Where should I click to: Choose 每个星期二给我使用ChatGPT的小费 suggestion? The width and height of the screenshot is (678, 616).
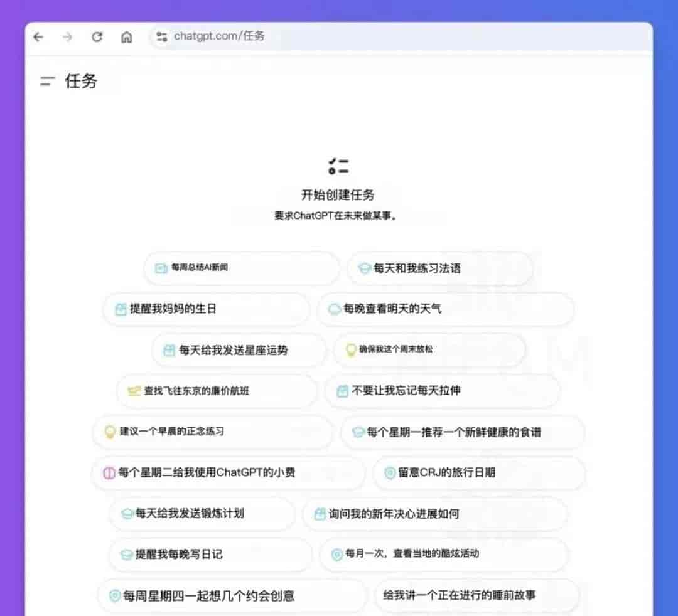pyautogui.click(x=229, y=472)
